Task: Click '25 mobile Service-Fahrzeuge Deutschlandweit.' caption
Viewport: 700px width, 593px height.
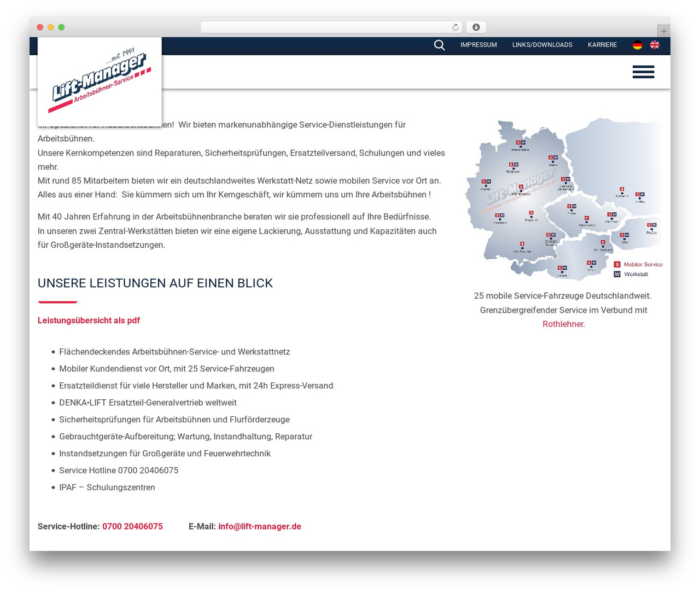Action: click(563, 296)
